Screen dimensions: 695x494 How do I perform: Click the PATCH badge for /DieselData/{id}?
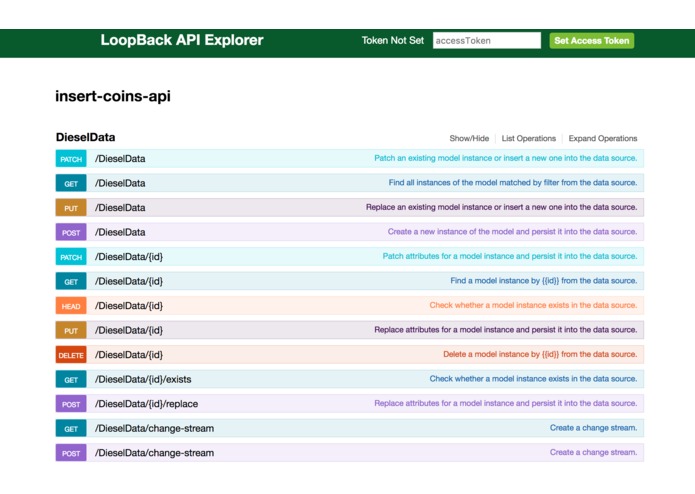pyautogui.click(x=71, y=257)
